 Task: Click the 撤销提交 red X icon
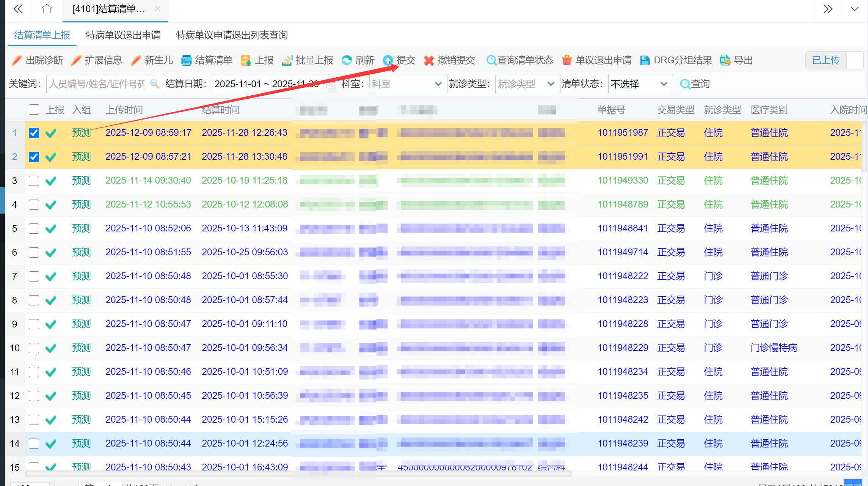(x=429, y=60)
